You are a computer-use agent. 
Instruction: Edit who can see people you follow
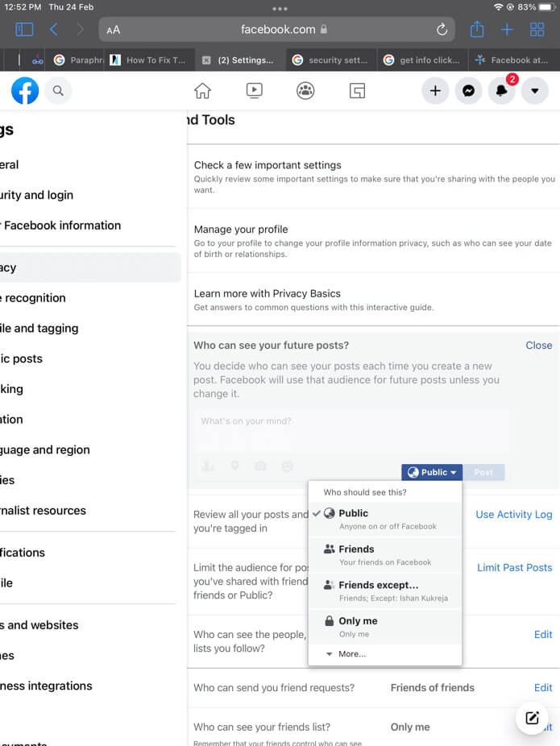pyautogui.click(x=543, y=634)
